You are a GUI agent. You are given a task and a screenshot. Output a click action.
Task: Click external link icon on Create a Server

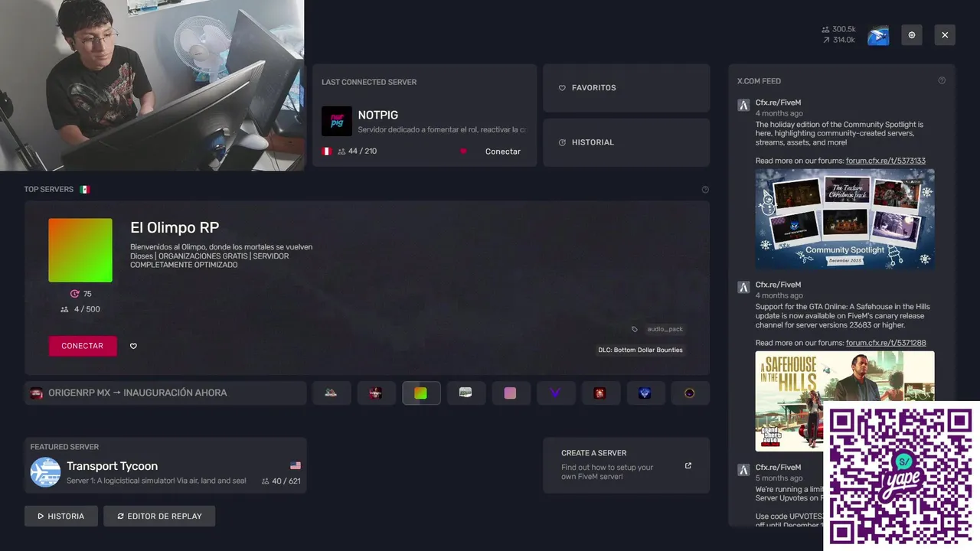[x=688, y=465]
